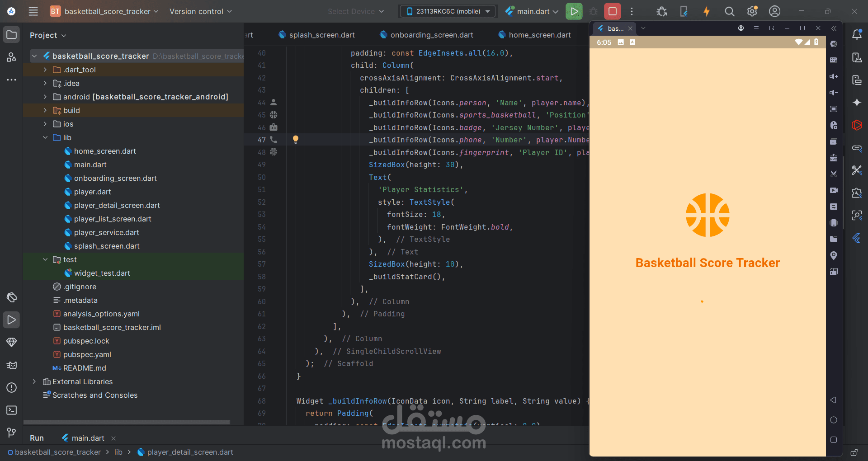Open the main hamburger menu
The width and height of the screenshot is (868, 461).
[33, 11]
